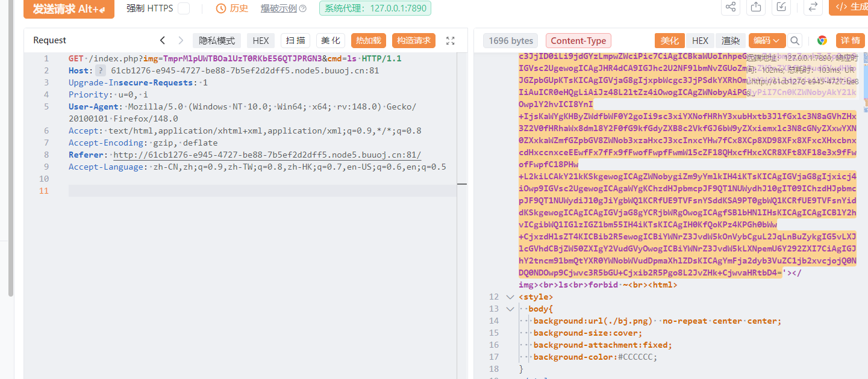Click the export upload icon

pyautogui.click(x=755, y=7)
